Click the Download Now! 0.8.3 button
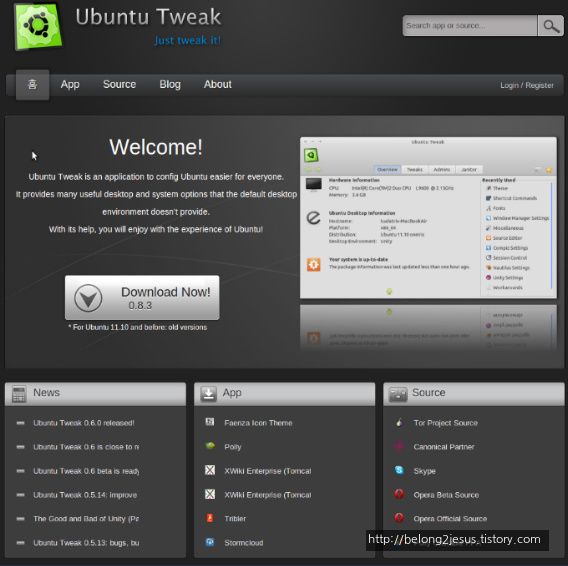The image size is (568, 566). 142,297
